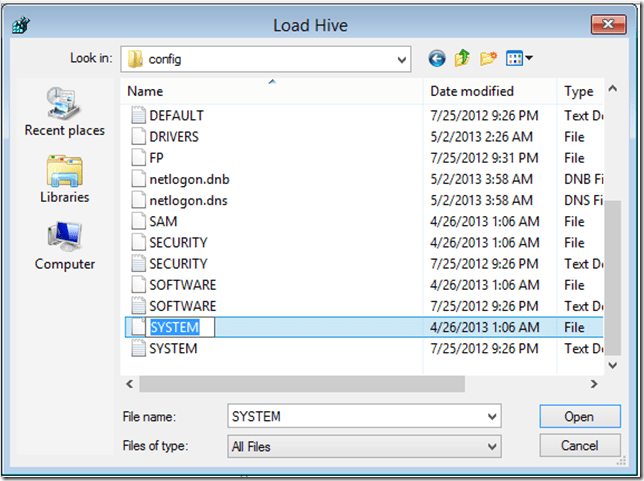
Task: Open Recent places in sidebar
Action: pos(64,112)
